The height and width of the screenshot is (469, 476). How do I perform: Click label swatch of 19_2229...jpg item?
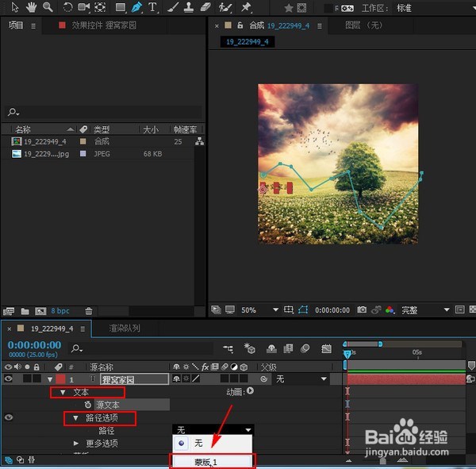click(x=83, y=154)
